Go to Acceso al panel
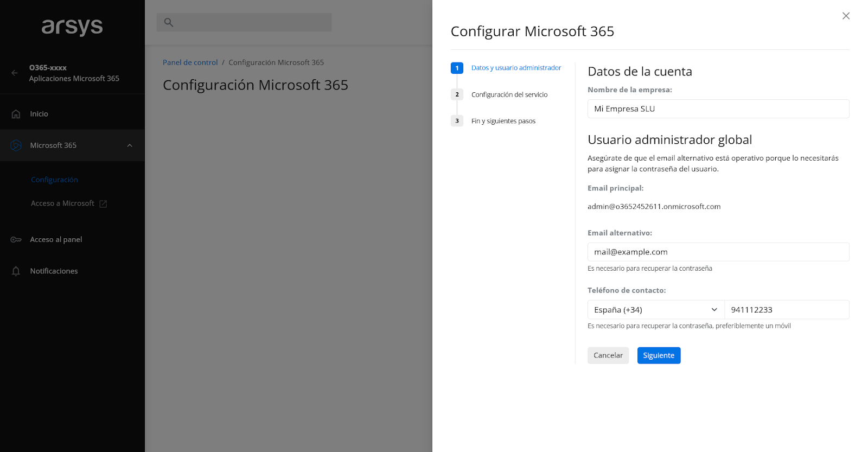Viewport: 868px width, 452px height. tap(56, 239)
